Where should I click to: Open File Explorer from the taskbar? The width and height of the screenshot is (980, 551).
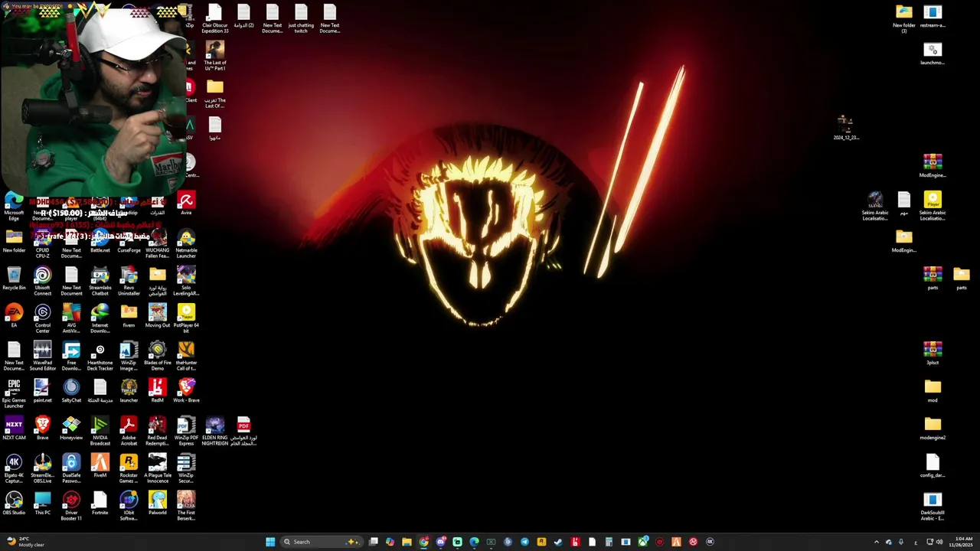[x=407, y=542]
